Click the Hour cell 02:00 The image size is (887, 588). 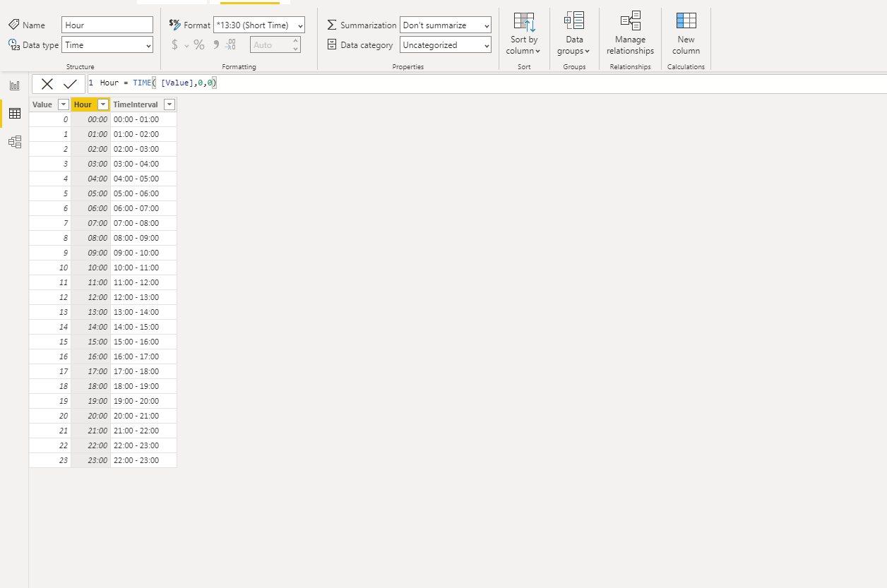(90, 149)
